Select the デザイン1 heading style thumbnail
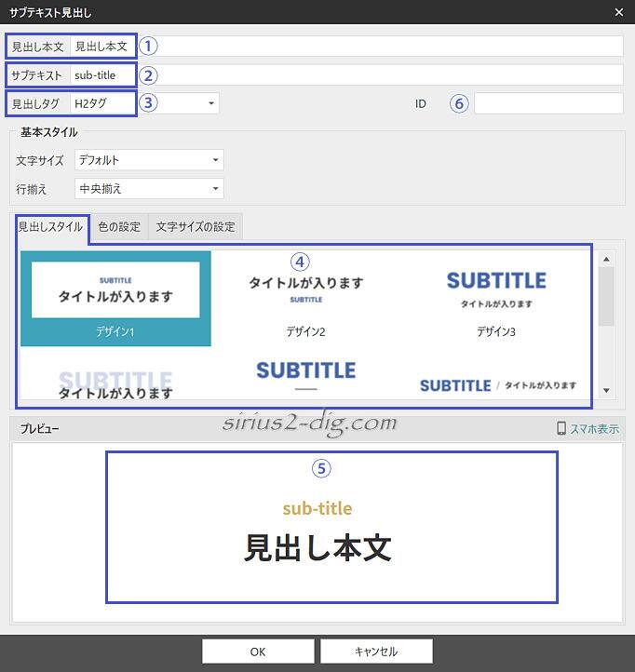 coord(115,298)
